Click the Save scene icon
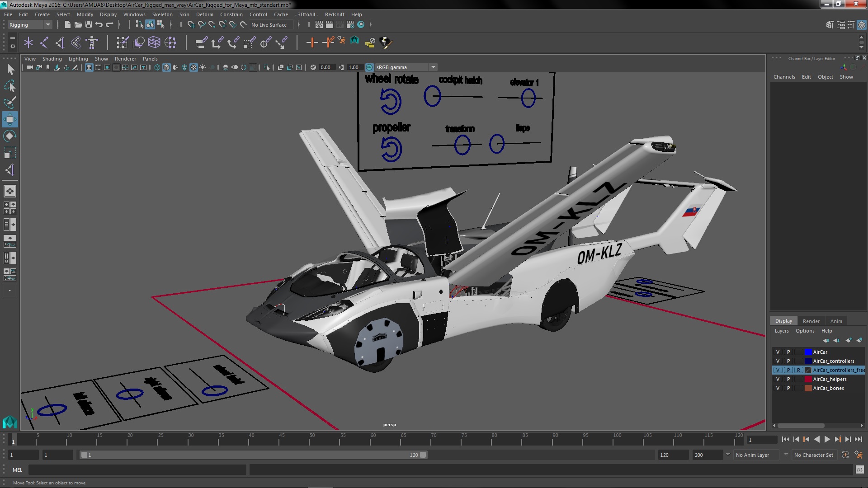This screenshot has height=488, width=868. 89,24
